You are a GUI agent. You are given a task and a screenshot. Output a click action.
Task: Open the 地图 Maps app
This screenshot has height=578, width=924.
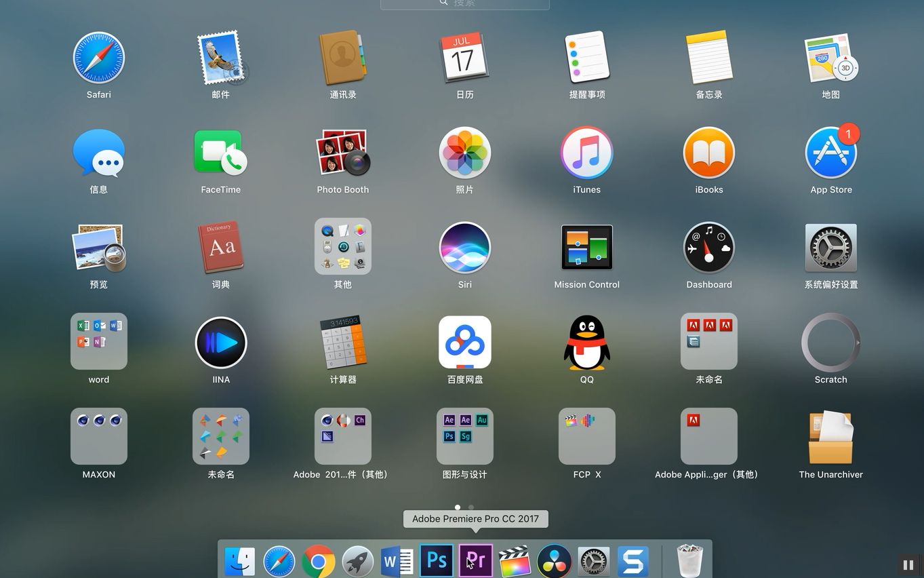tap(831, 58)
